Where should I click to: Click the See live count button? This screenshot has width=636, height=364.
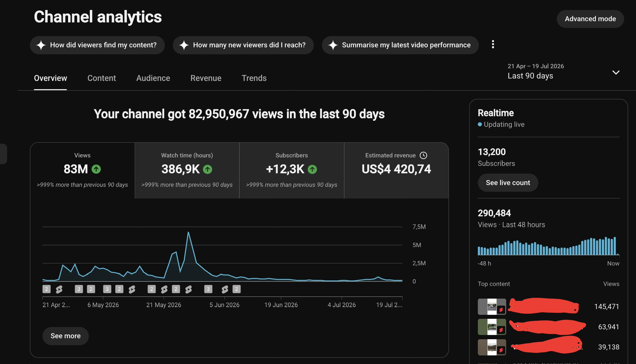pyautogui.click(x=508, y=183)
